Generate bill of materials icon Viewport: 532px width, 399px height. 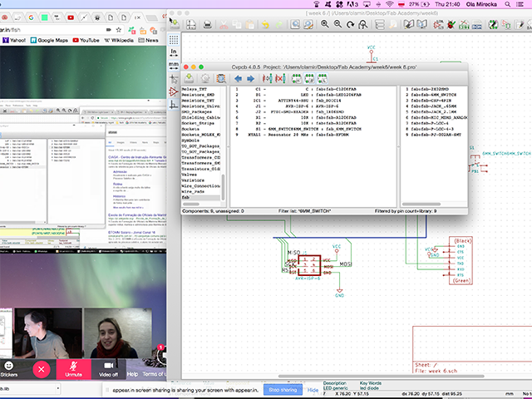pos(476,24)
